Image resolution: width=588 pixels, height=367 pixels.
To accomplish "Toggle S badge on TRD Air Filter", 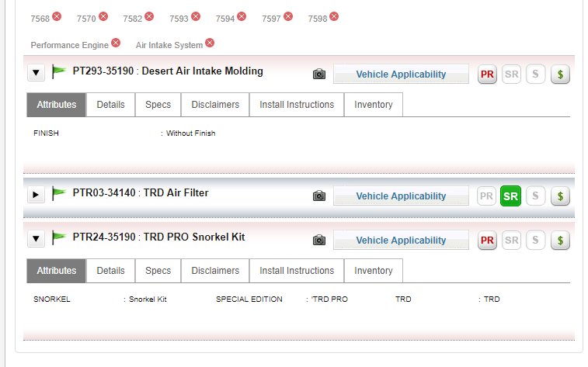I will click(535, 196).
